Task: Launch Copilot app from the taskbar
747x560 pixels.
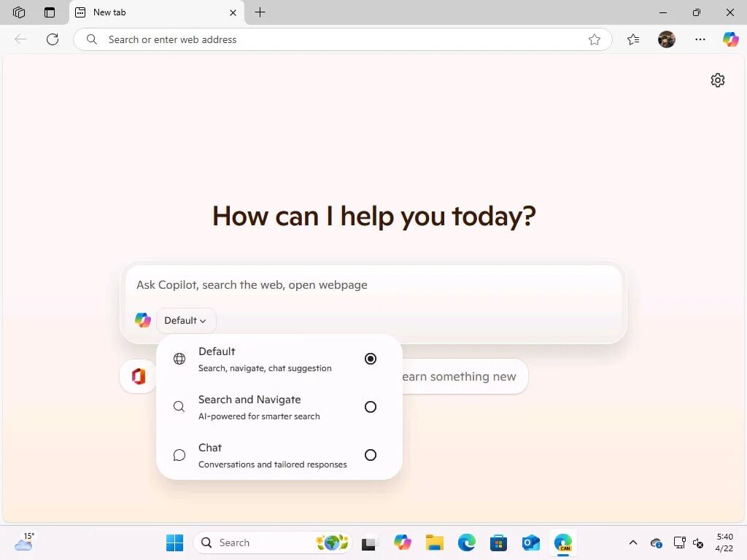Action: (403, 542)
